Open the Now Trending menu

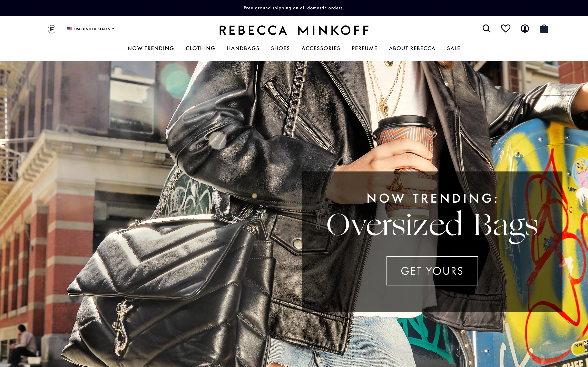pyautogui.click(x=151, y=48)
